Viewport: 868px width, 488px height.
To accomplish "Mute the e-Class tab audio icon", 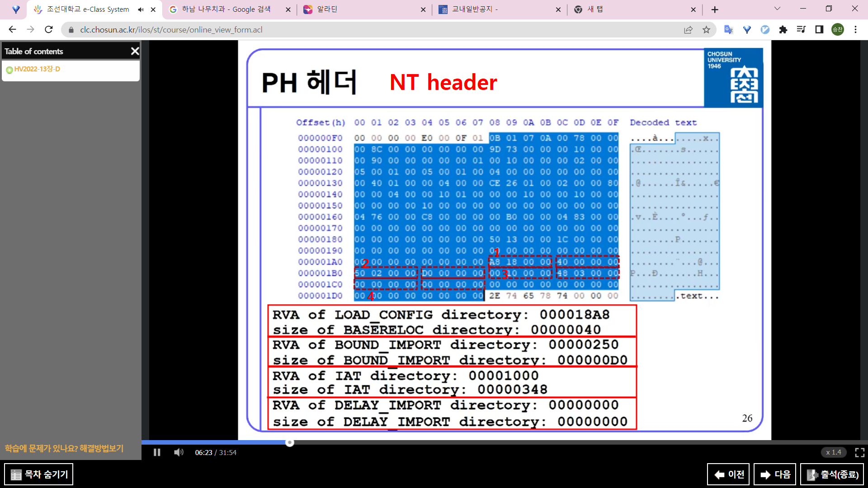I will 141,9.
